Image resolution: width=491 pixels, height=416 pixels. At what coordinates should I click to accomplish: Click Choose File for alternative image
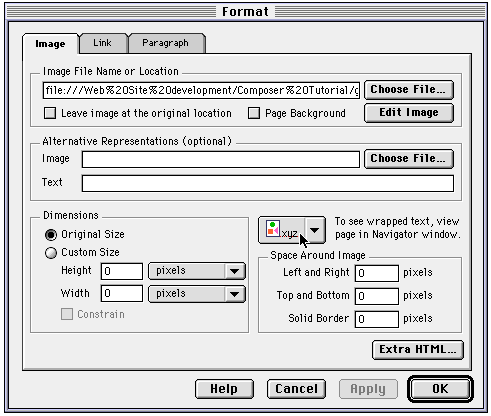point(409,159)
